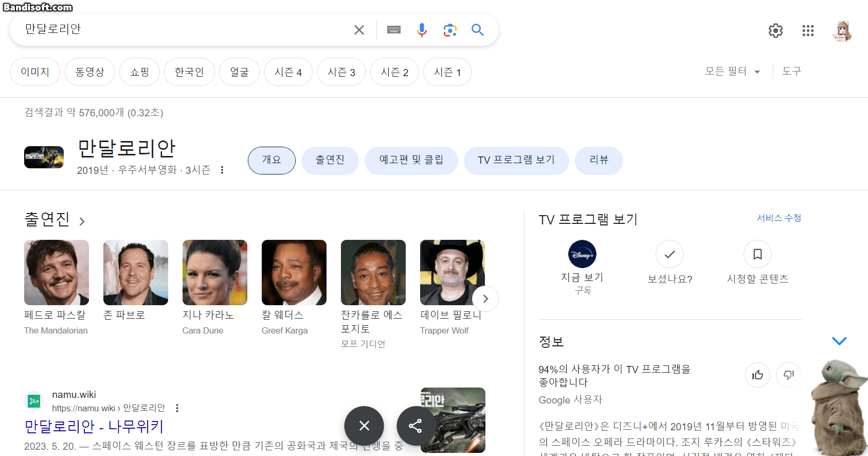Image resolution: width=868 pixels, height=456 pixels.
Task: Open the settings gear menu
Action: [775, 31]
